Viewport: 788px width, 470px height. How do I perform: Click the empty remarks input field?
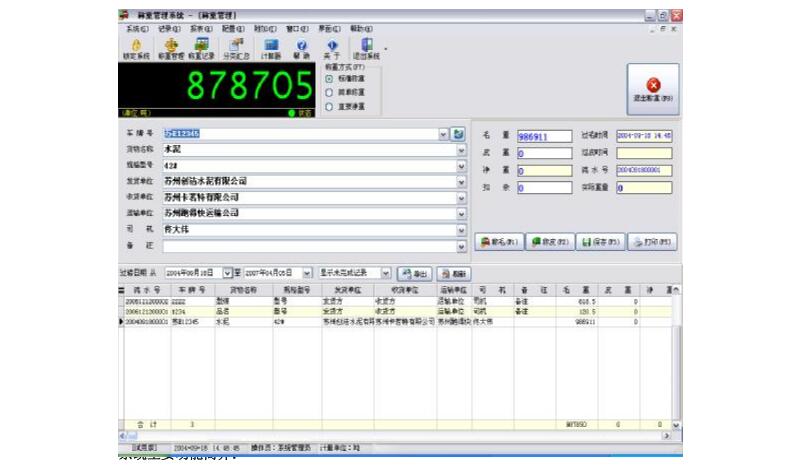309,246
